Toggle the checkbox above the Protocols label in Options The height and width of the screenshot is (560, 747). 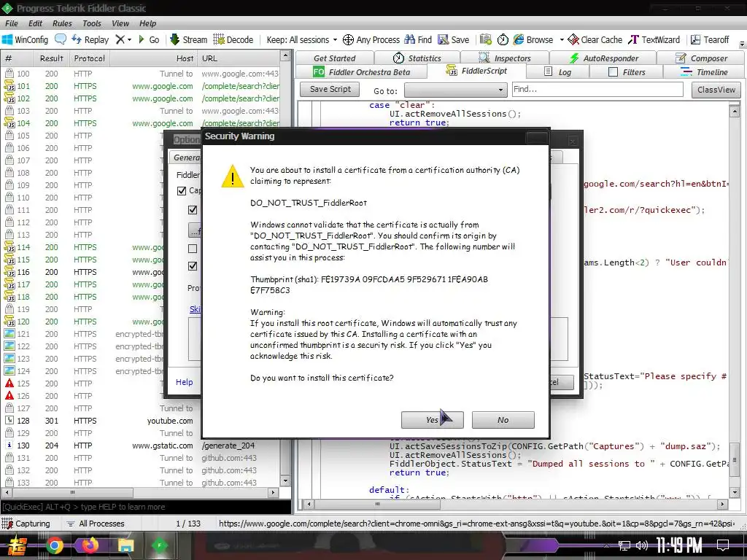(193, 265)
